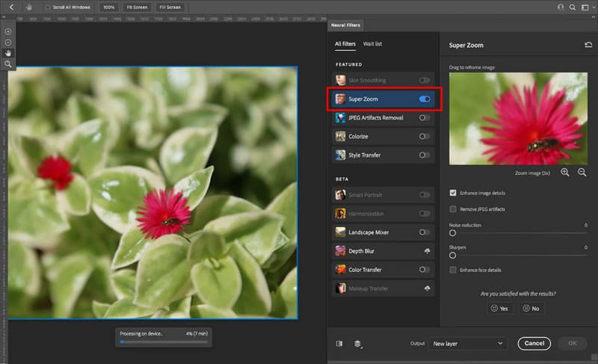Viewport: 598px width, 364px height.
Task: Click the Cancel button
Action: click(x=534, y=343)
